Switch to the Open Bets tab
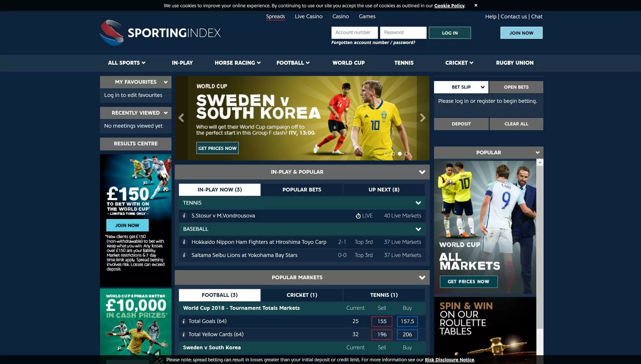This screenshot has width=641, height=364. 516,87
